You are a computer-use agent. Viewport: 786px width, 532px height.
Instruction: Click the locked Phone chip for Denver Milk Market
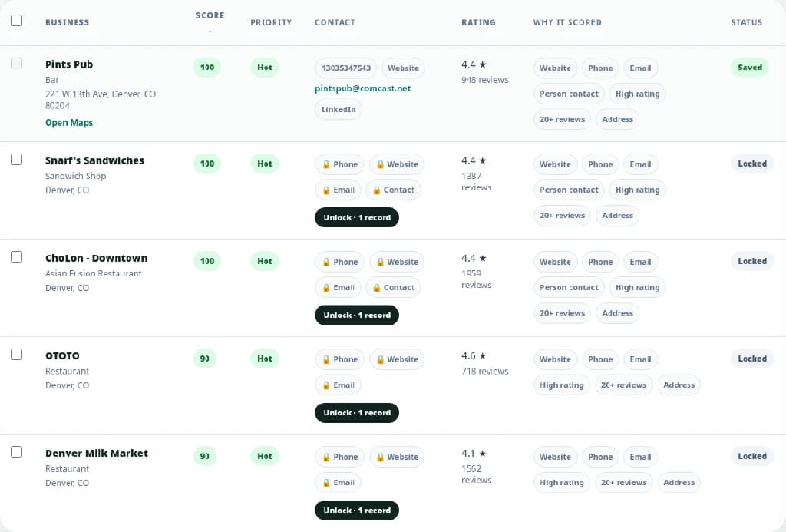(x=340, y=458)
